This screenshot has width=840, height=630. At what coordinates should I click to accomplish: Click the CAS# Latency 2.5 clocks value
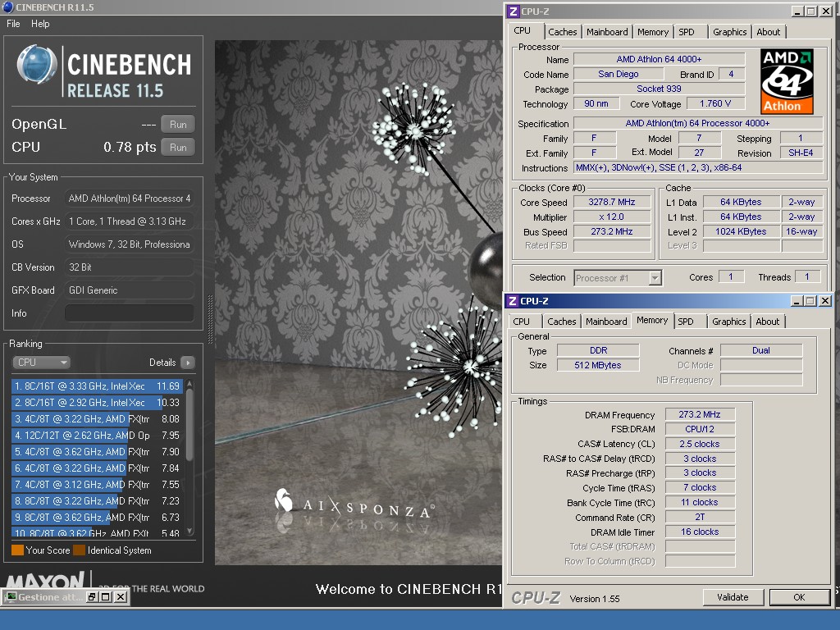700,444
